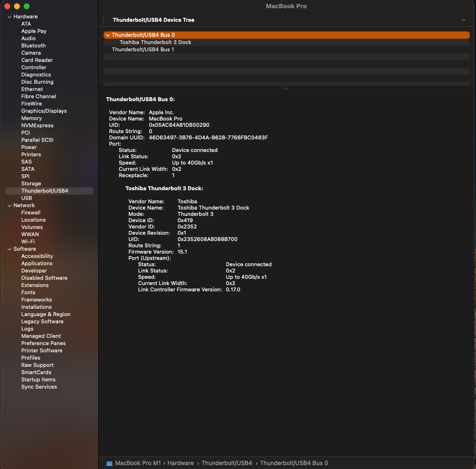Show Power information
The image size is (476, 469).
coord(29,147)
